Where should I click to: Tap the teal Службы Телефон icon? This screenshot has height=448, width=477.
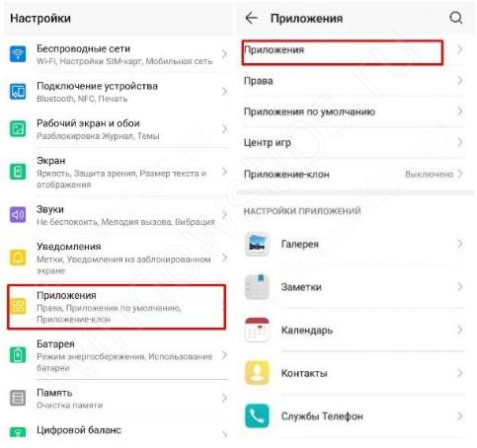(257, 416)
